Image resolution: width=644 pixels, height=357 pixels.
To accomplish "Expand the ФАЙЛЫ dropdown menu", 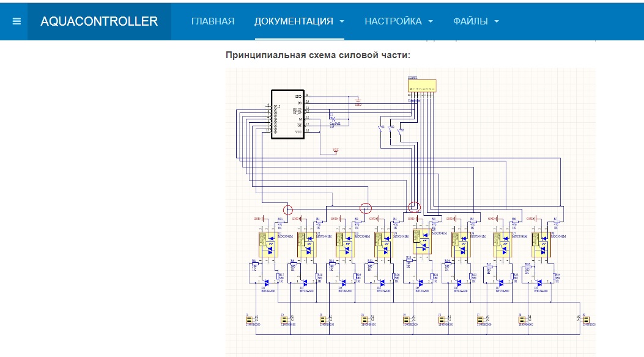I will point(476,21).
